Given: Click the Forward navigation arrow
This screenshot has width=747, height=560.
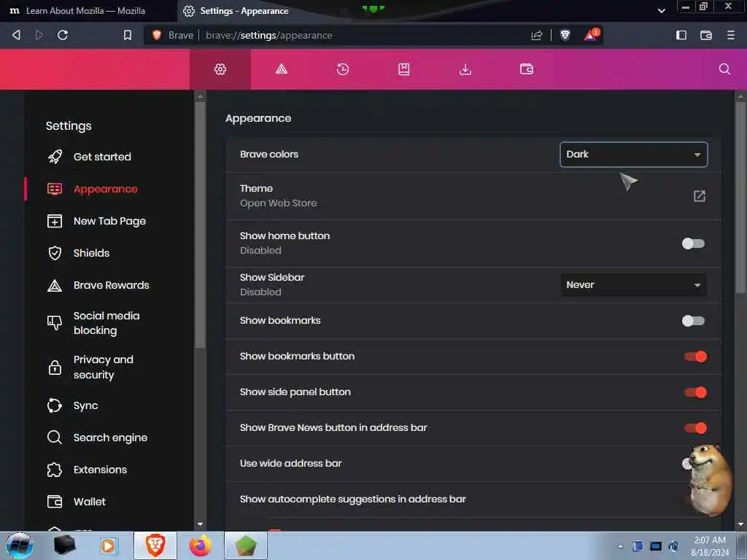Looking at the screenshot, I should pyautogui.click(x=39, y=35).
